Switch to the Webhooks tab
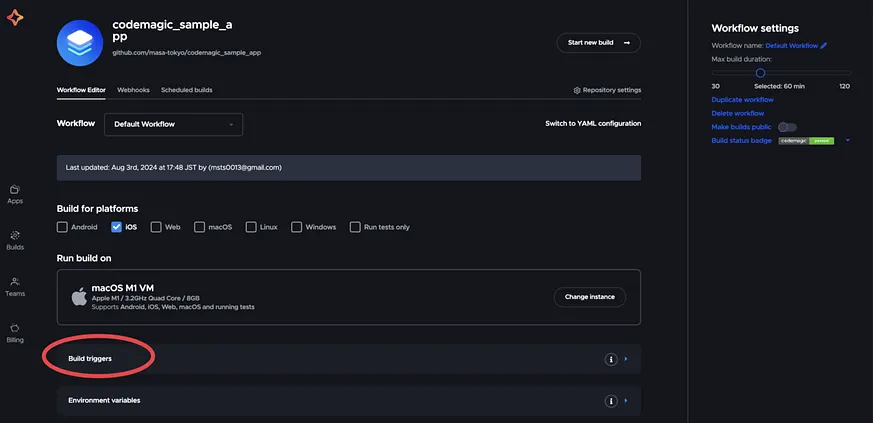The image size is (873, 423). (x=133, y=90)
